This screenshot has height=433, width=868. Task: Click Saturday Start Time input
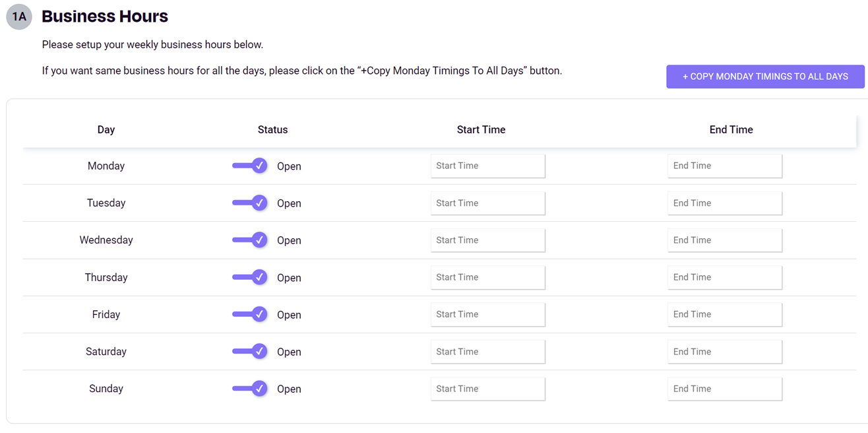click(488, 352)
